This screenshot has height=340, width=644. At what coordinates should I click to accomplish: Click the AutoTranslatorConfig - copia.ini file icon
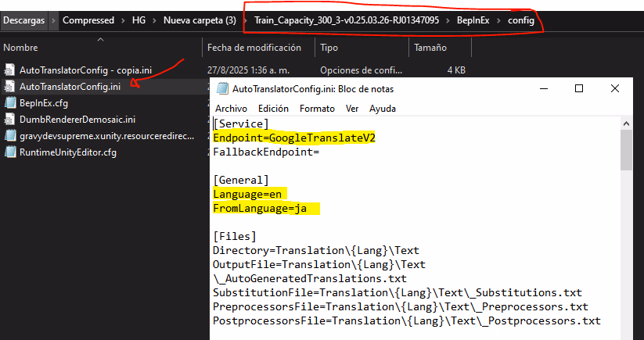click(11, 70)
